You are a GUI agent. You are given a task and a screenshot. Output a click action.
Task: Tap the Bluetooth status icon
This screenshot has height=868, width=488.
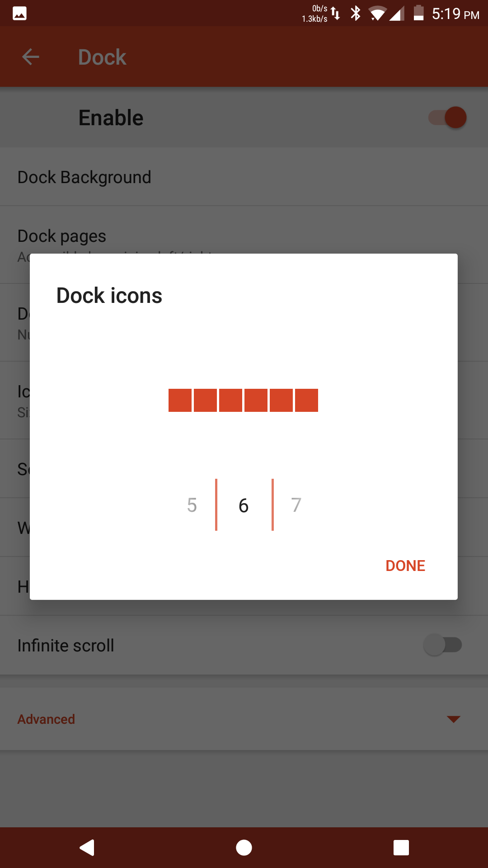point(356,14)
